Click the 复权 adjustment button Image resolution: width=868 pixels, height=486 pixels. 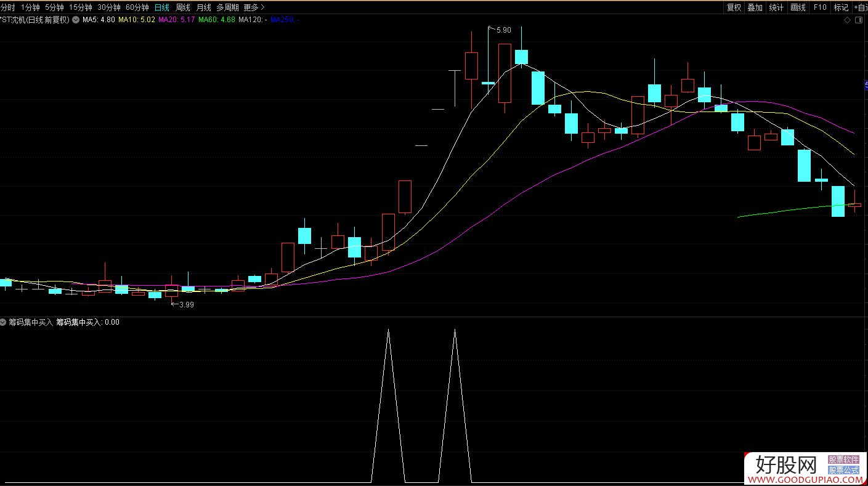click(x=734, y=7)
